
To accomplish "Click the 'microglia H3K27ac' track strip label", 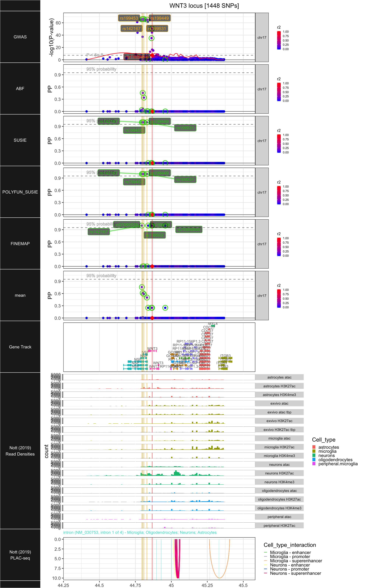I will (279, 447).
